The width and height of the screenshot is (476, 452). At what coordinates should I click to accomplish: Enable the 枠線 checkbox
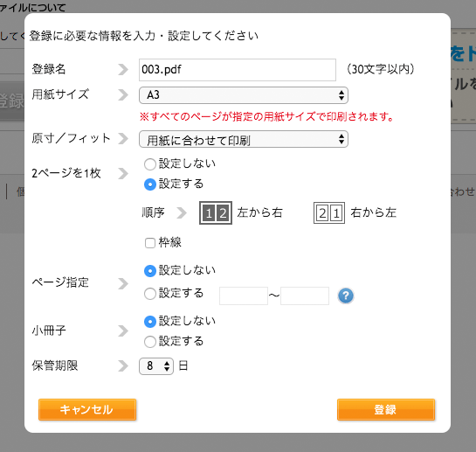(150, 243)
